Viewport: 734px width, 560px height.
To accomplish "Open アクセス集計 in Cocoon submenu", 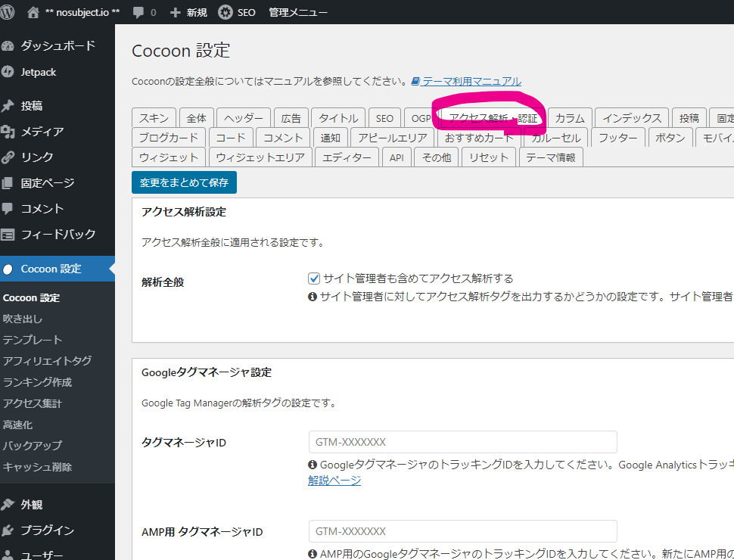I will pos(33,403).
